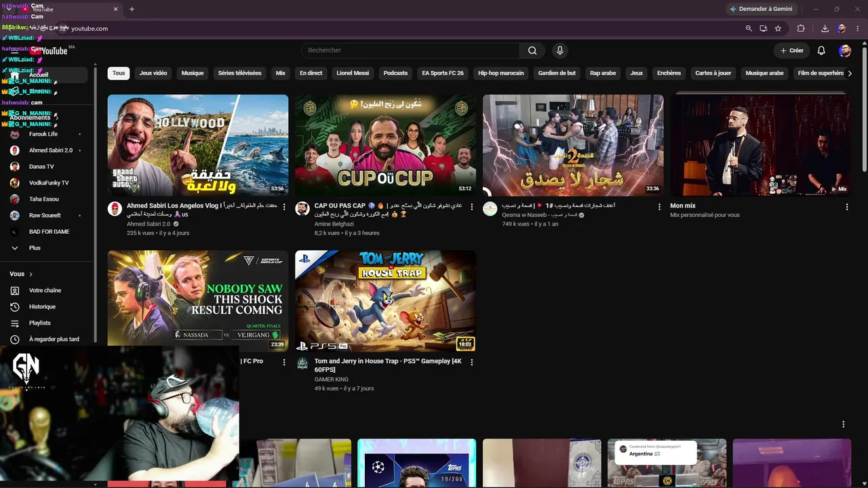Play the Hollywood Los Angeles vlog thumbnail

tap(198, 145)
